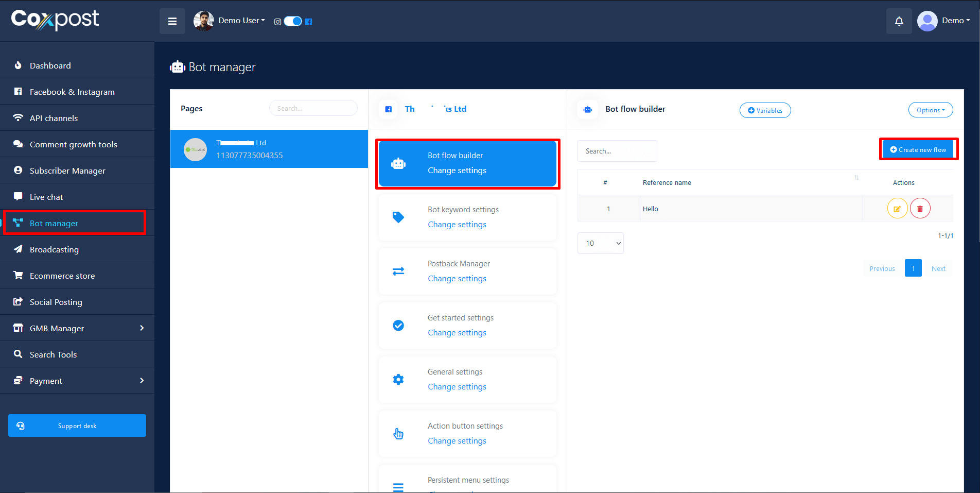Screen dimensions: 980x493
Task: Click the hamburger menu icon
Action: pyautogui.click(x=172, y=21)
